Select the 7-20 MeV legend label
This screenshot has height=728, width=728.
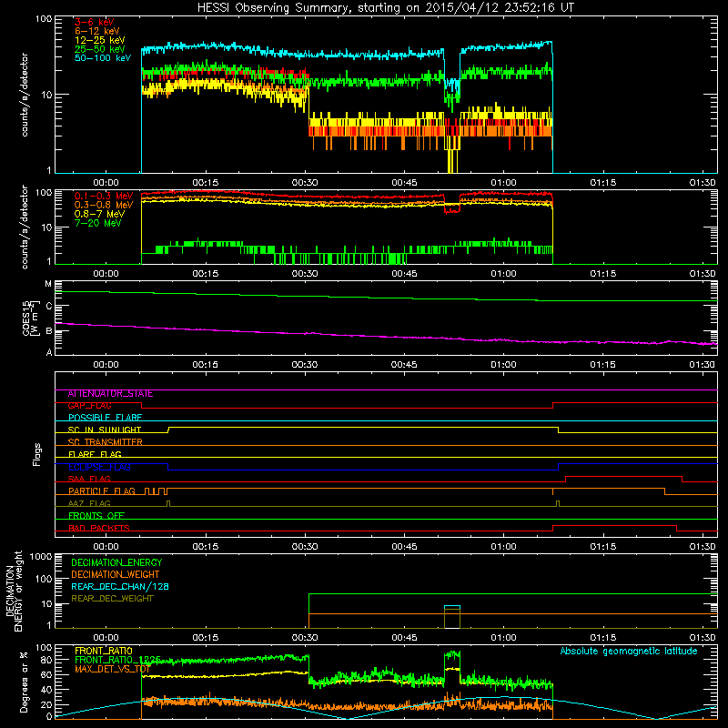pyautogui.click(x=97, y=223)
